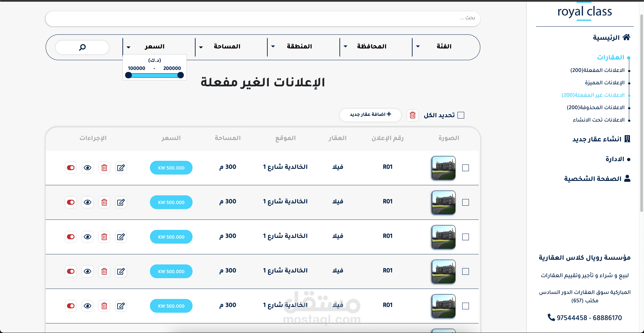Viewport: 644px width, 333px height.
Task: Click the bulk delete trash icon beside تحديد الكل
Action: point(413,115)
